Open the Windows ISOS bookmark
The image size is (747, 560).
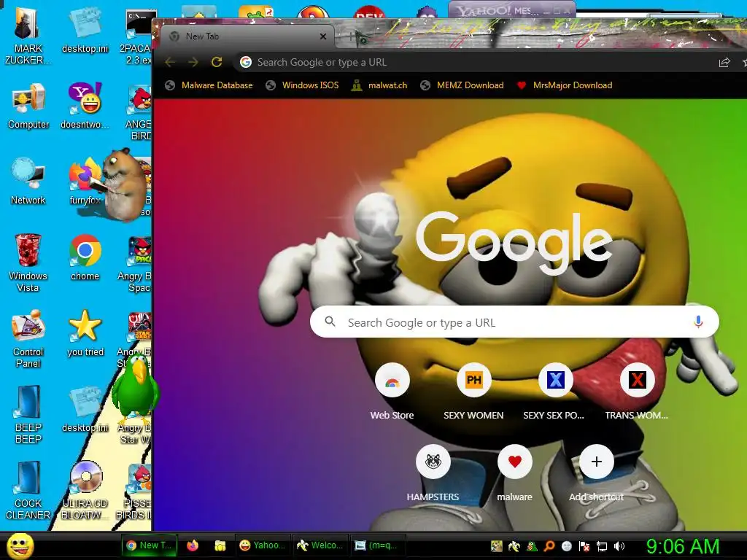coord(303,85)
